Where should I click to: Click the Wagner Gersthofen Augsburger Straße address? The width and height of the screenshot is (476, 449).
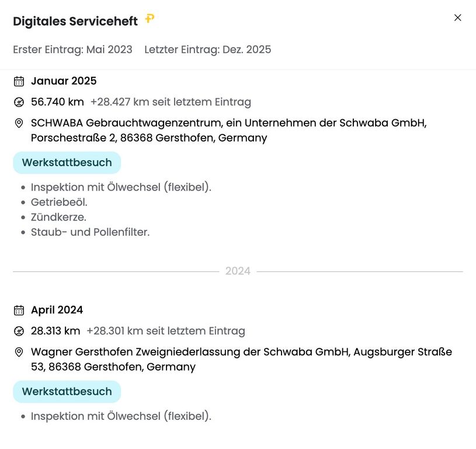click(x=241, y=360)
